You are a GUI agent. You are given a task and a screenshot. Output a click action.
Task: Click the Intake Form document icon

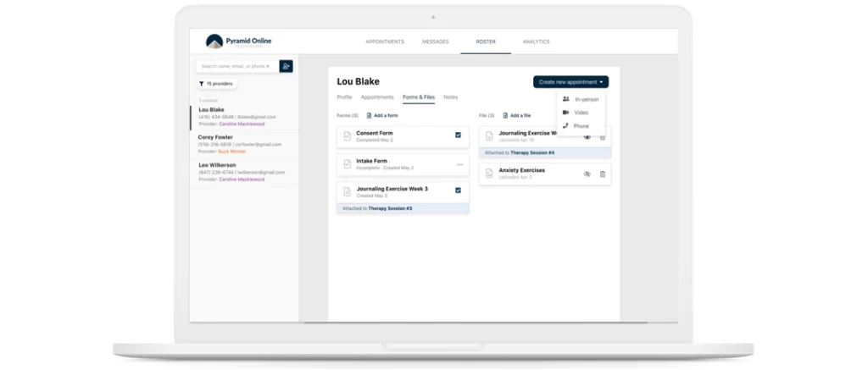click(347, 164)
